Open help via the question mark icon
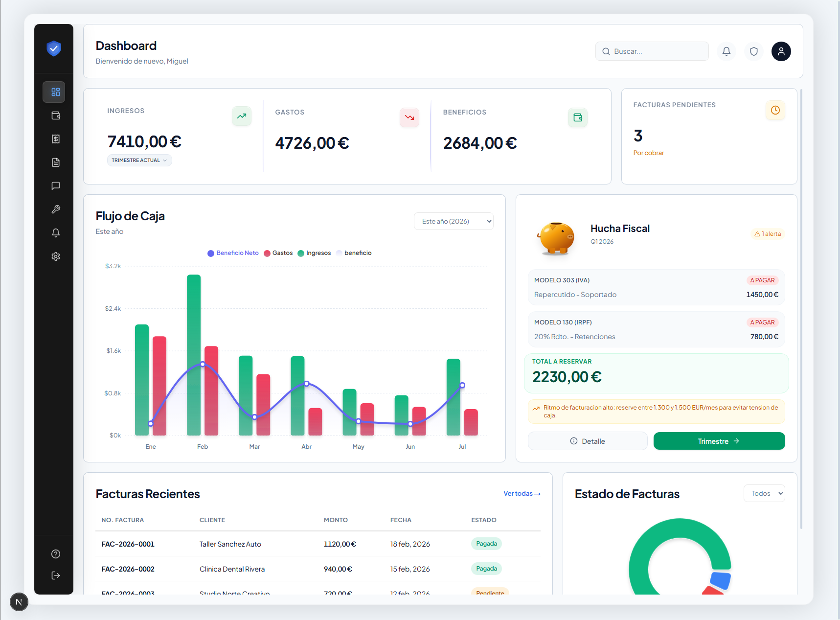Image resolution: width=840 pixels, height=620 pixels. pos(55,553)
